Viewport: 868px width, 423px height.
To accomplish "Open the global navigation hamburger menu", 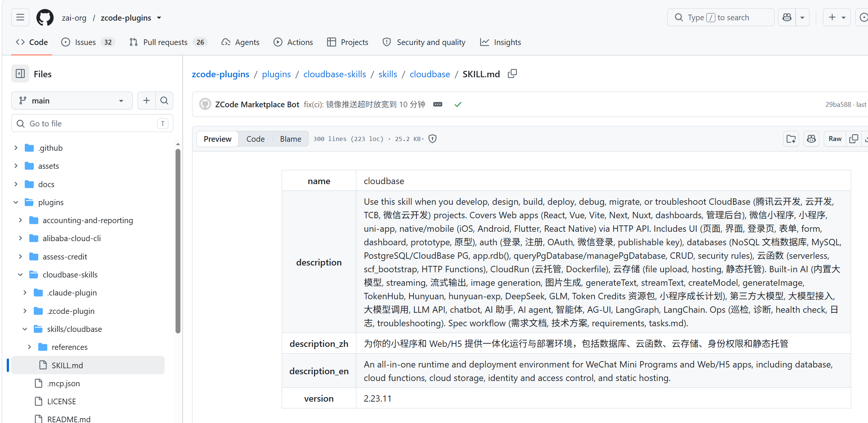I will point(20,17).
